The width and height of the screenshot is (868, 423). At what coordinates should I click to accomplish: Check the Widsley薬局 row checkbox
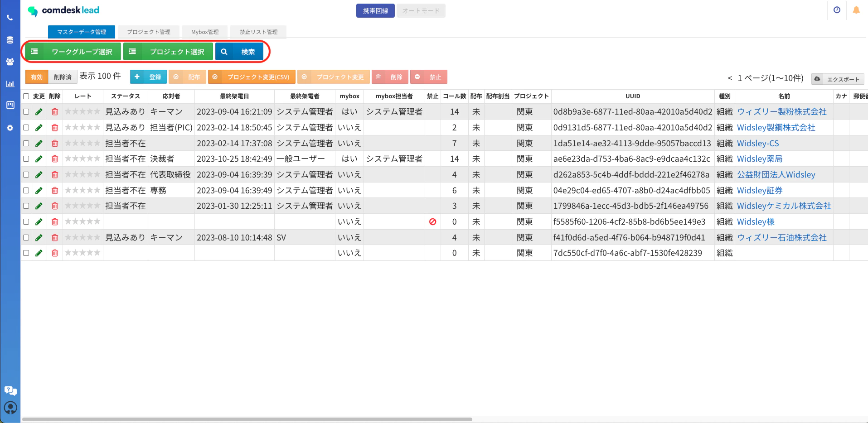pos(26,159)
